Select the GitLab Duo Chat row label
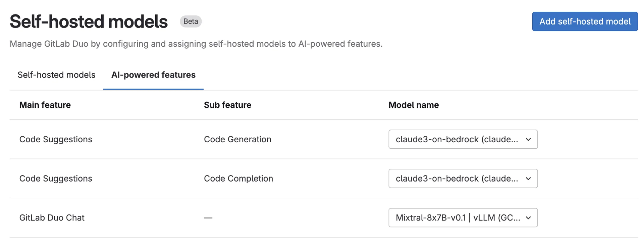 click(x=51, y=217)
